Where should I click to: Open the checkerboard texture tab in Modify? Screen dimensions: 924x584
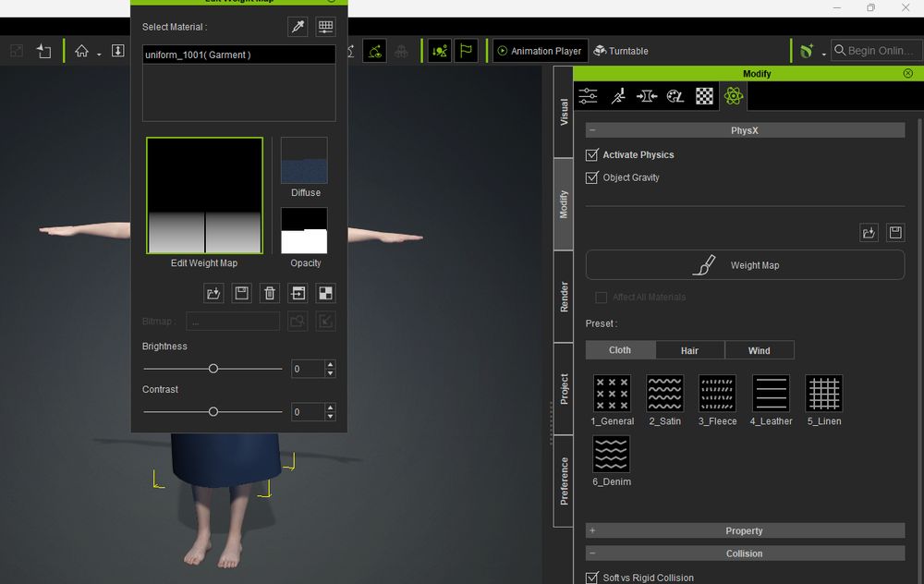click(x=704, y=96)
